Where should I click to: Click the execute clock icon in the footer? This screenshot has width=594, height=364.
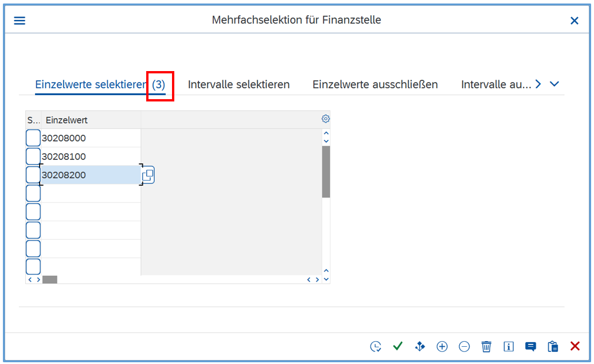click(376, 346)
